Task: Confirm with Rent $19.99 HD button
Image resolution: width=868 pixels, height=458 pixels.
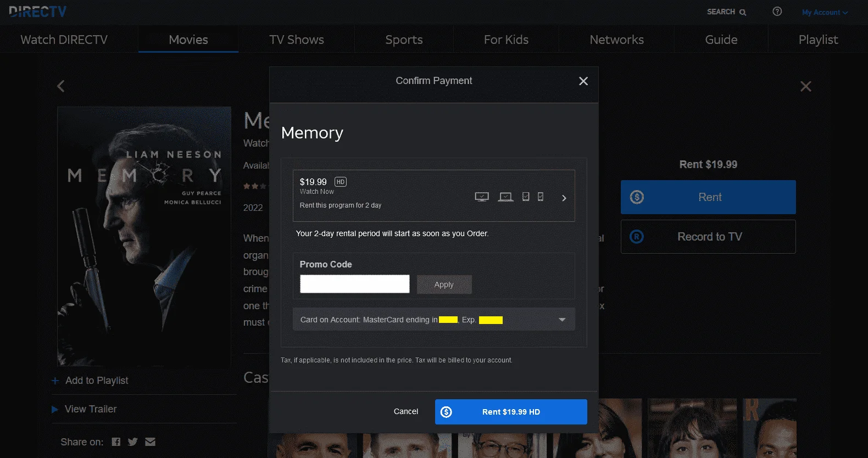Action: pyautogui.click(x=511, y=412)
